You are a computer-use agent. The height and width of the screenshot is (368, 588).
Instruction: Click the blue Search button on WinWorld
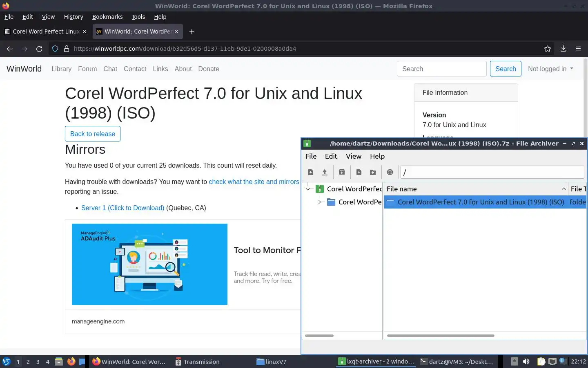506,69
